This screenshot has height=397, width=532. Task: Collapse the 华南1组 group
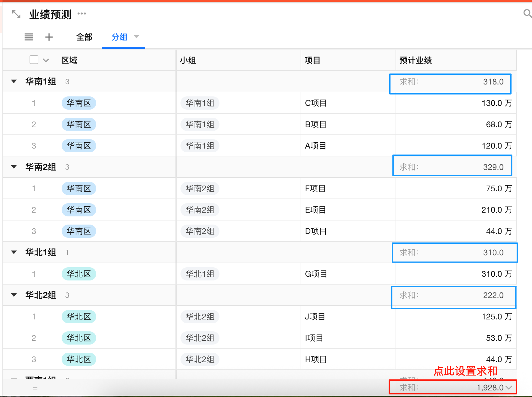click(x=14, y=81)
